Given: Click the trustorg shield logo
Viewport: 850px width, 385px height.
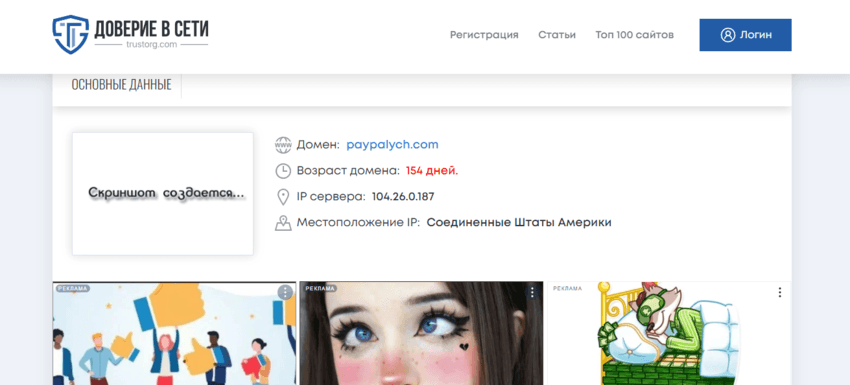Looking at the screenshot, I should click(x=70, y=35).
